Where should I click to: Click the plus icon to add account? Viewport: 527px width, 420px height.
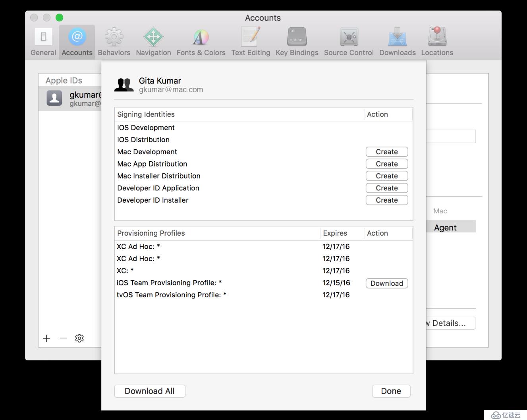pos(46,338)
